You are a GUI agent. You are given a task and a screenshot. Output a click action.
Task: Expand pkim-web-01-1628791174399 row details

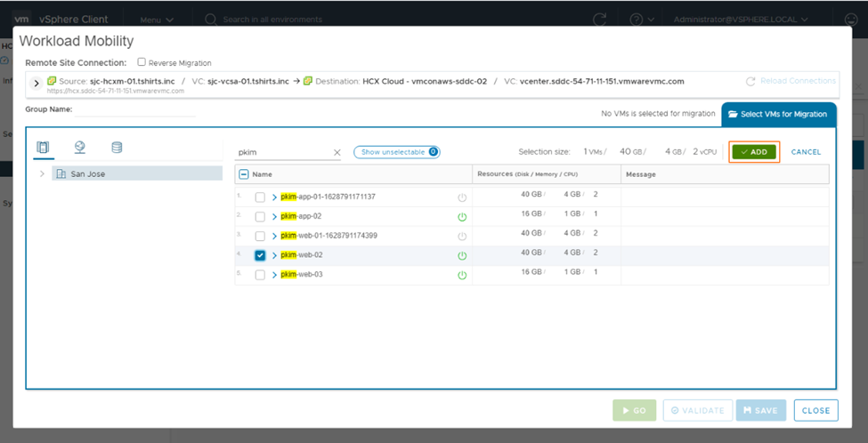[275, 236]
